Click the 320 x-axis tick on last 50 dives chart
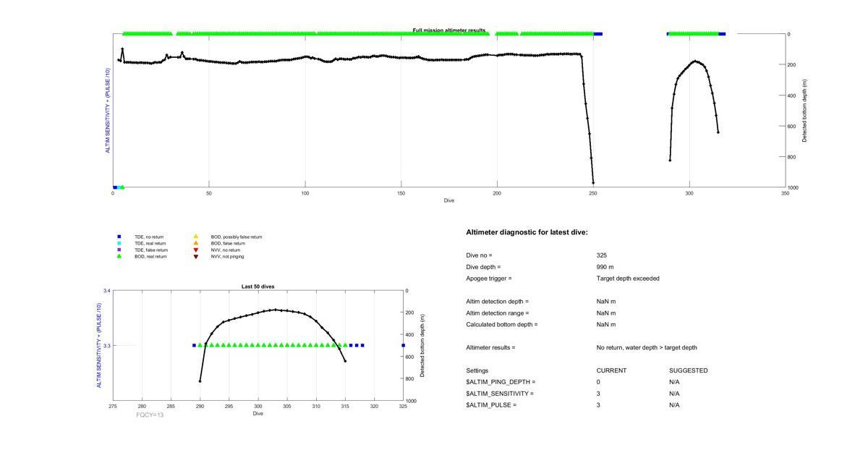This screenshot has width=868, height=450. point(374,407)
